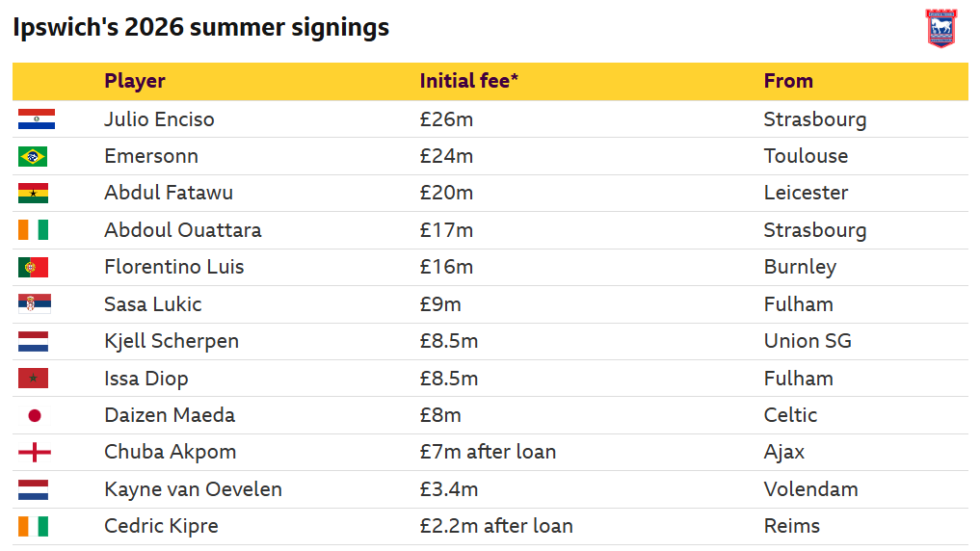This screenshot has width=980, height=551.
Task: Click the Initial fee column header
Action: (468, 81)
